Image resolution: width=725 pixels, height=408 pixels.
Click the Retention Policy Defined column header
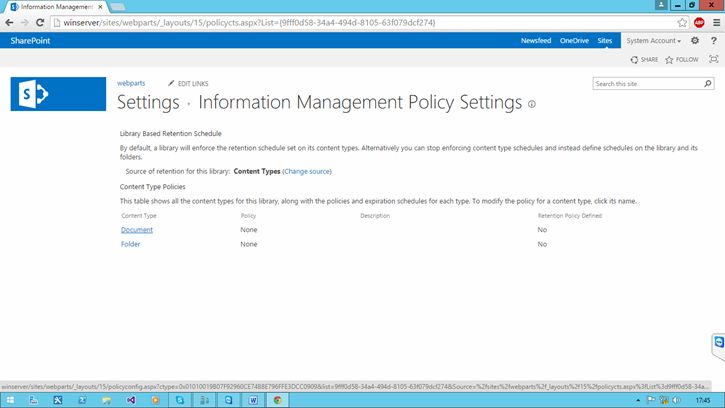point(570,216)
